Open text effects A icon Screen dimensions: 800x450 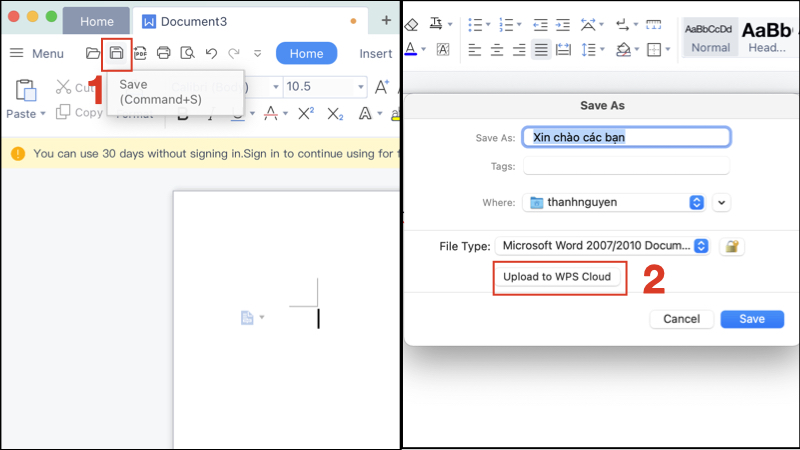coord(365,113)
